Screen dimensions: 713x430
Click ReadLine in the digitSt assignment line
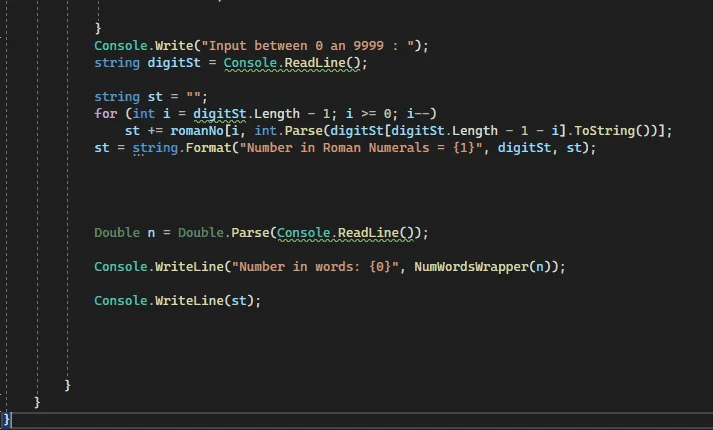pos(315,63)
